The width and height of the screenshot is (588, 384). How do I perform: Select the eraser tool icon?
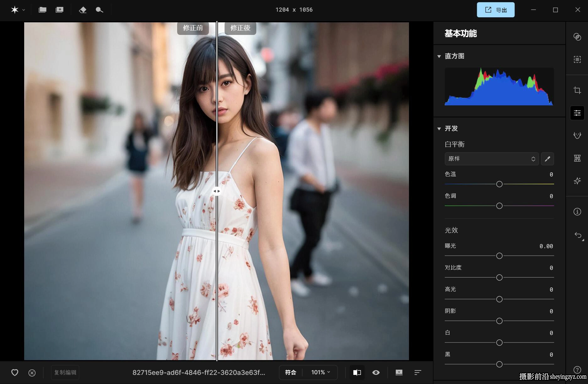click(x=83, y=10)
